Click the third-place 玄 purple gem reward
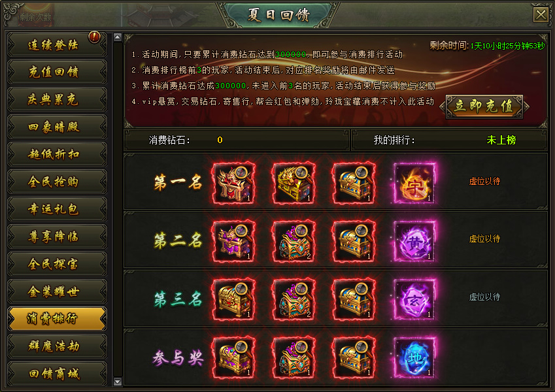The image size is (555, 392). pos(414,300)
